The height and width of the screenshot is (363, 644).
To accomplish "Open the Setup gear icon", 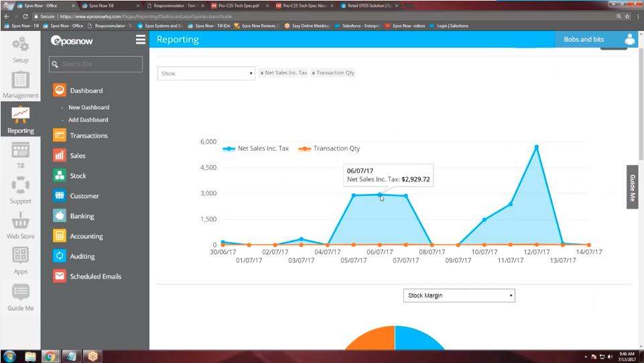I will [x=20, y=44].
